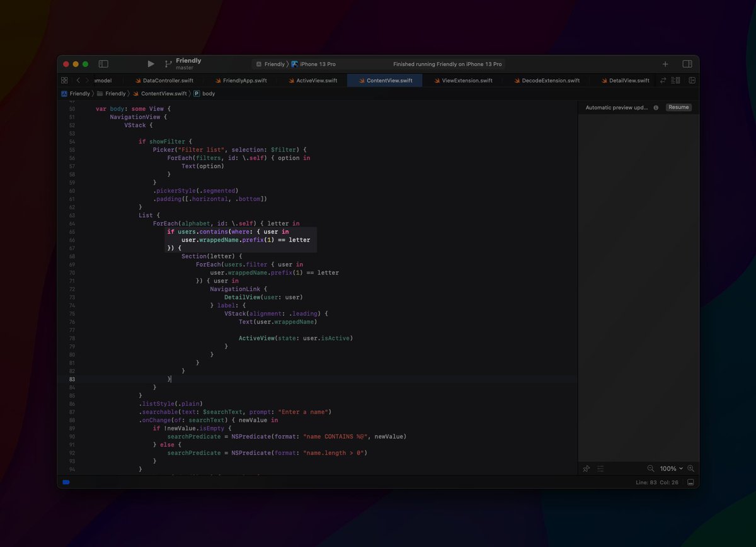The image size is (756, 547).
Task: Toggle the left navigator sidebar
Action: (x=103, y=64)
